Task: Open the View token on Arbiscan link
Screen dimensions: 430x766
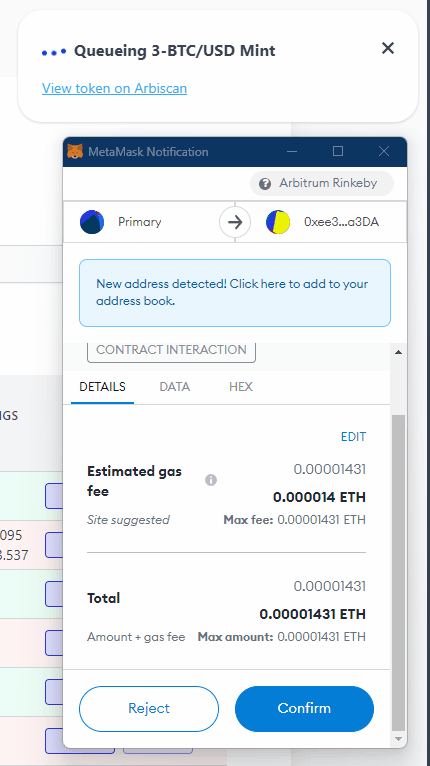Action: (114, 88)
